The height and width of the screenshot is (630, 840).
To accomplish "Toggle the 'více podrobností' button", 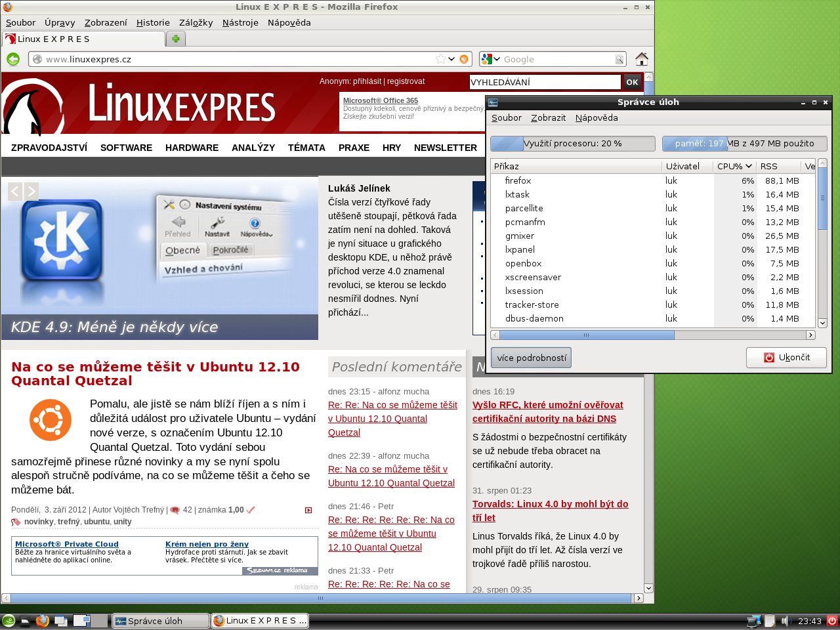I will (531, 358).
